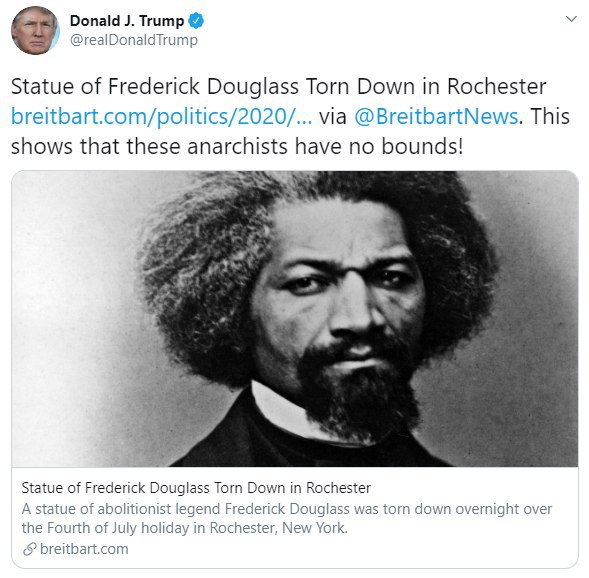
Task: Open the tweet options chevron menu
Action: [x=571, y=19]
